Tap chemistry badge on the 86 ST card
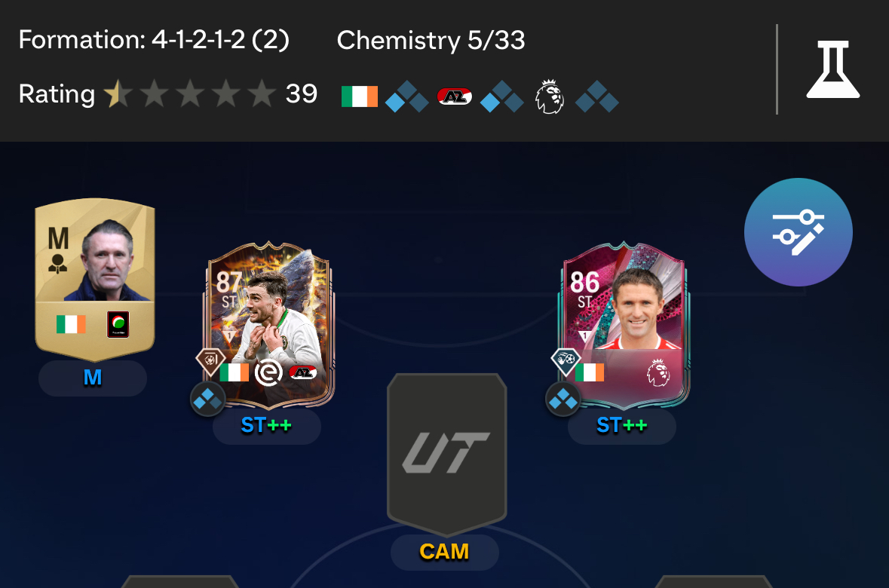The image size is (889, 588). (x=563, y=400)
